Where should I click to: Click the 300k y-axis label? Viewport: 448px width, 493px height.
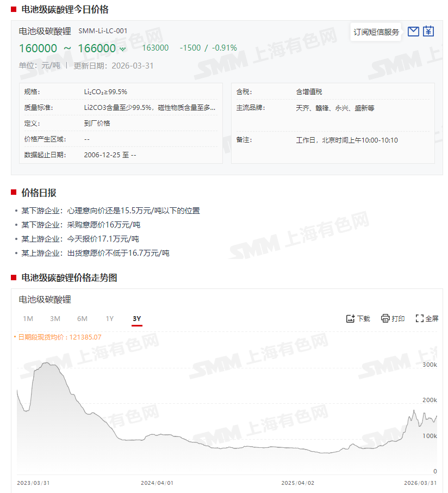tap(430, 365)
